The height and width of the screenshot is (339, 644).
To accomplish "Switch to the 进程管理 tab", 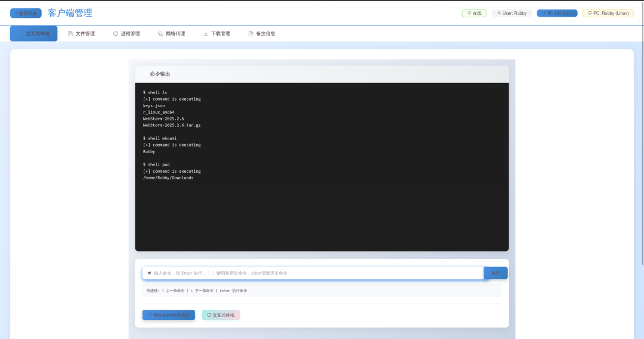I will point(126,33).
